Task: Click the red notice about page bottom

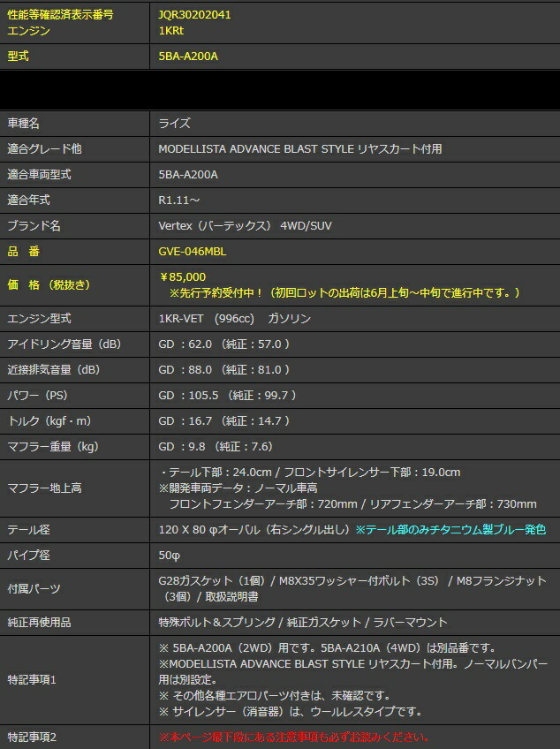Action: tap(294, 738)
